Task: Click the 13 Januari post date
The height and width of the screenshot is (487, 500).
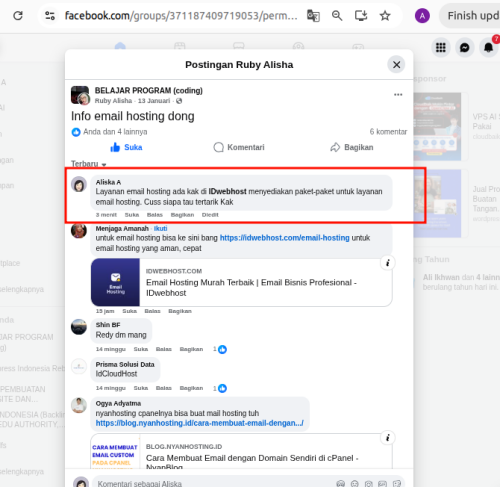Action: [154, 101]
